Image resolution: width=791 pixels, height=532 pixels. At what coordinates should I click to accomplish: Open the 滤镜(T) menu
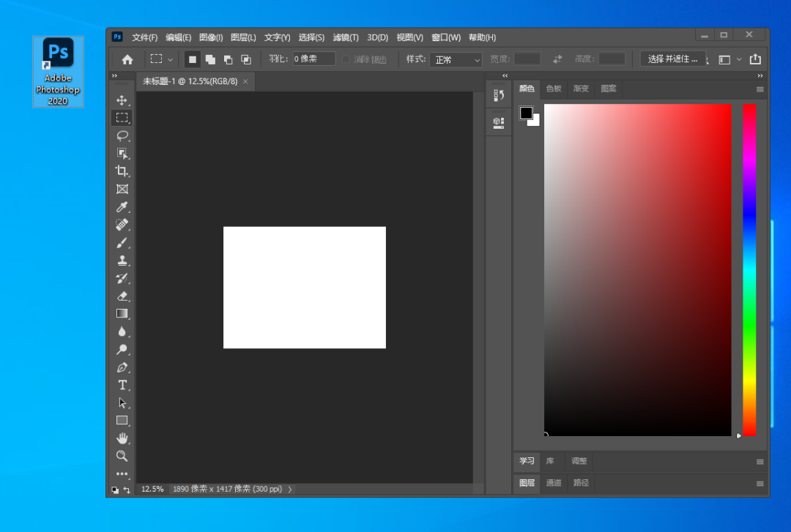pyautogui.click(x=346, y=37)
